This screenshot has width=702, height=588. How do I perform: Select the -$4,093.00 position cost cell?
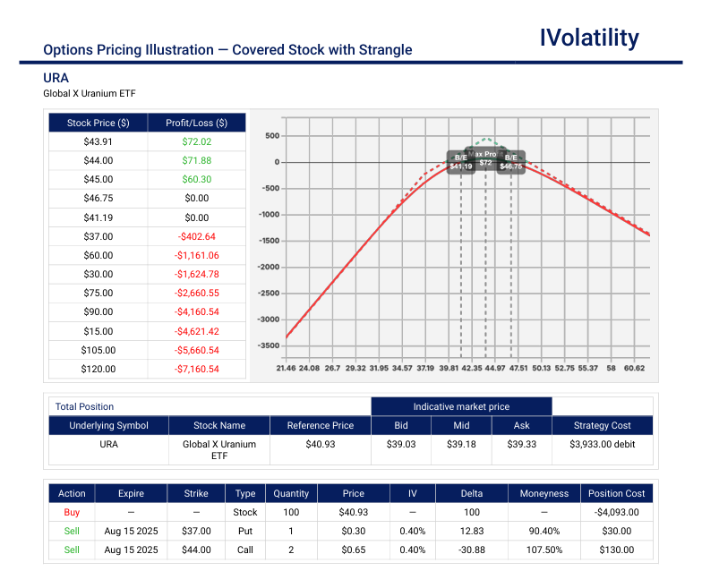pos(616,512)
